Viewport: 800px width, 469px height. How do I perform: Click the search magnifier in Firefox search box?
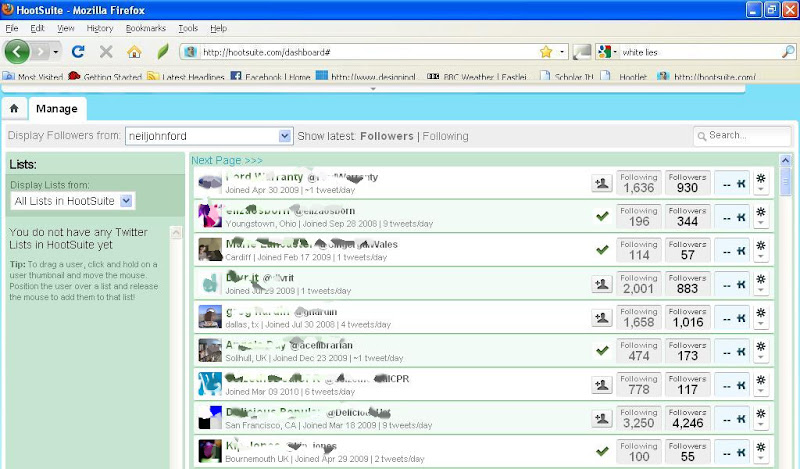tap(788, 52)
